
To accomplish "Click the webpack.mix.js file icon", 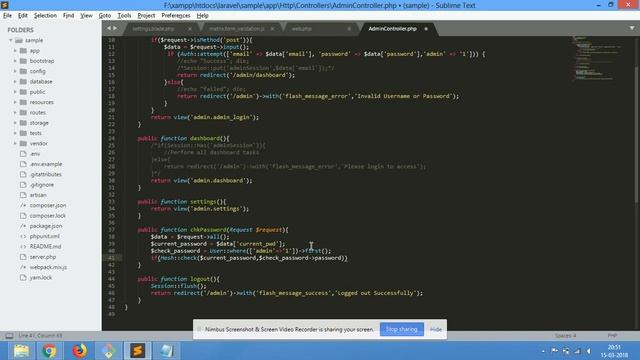I will (23, 267).
